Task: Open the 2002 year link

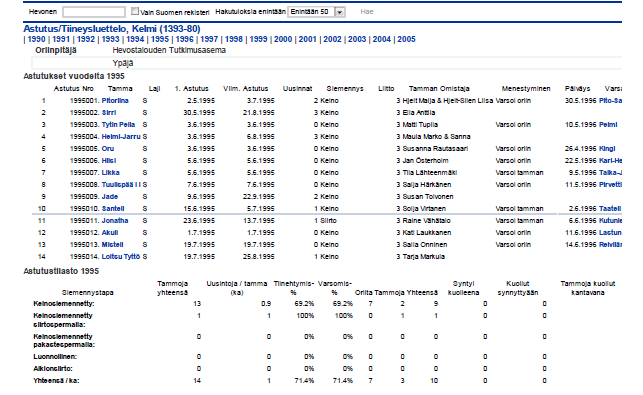Action: (x=332, y=39)
